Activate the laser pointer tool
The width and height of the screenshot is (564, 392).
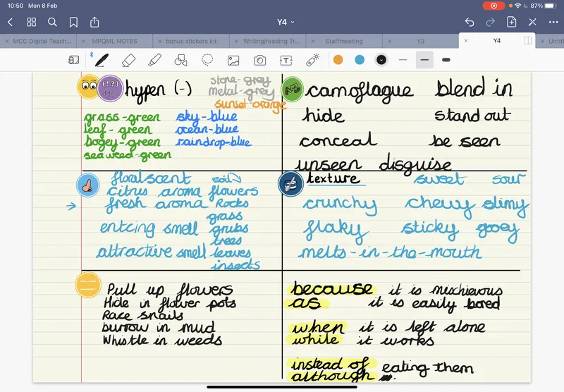[x=312, y=60]
